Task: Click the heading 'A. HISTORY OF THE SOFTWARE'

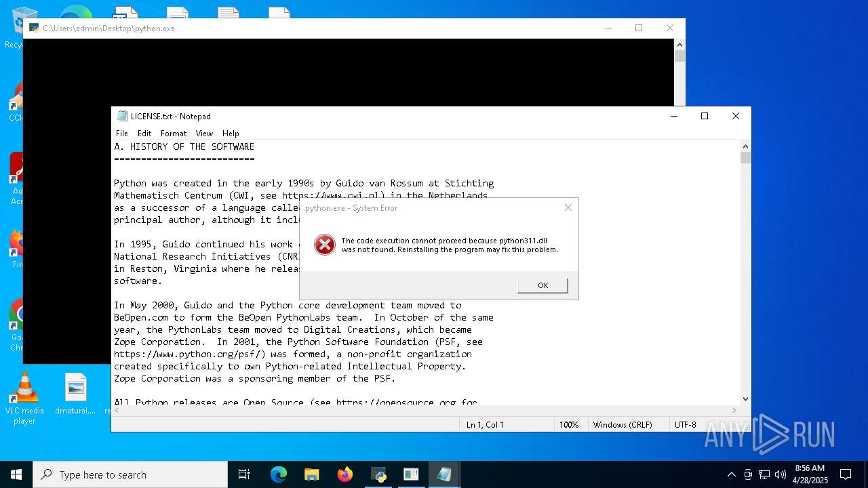Action: pyautogui.click(x=184, y=146)
